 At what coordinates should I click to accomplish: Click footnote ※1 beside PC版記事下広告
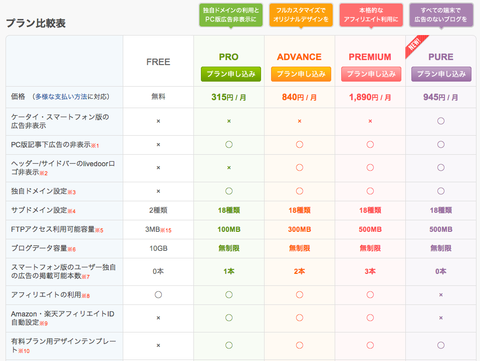(x=95, y=146)
